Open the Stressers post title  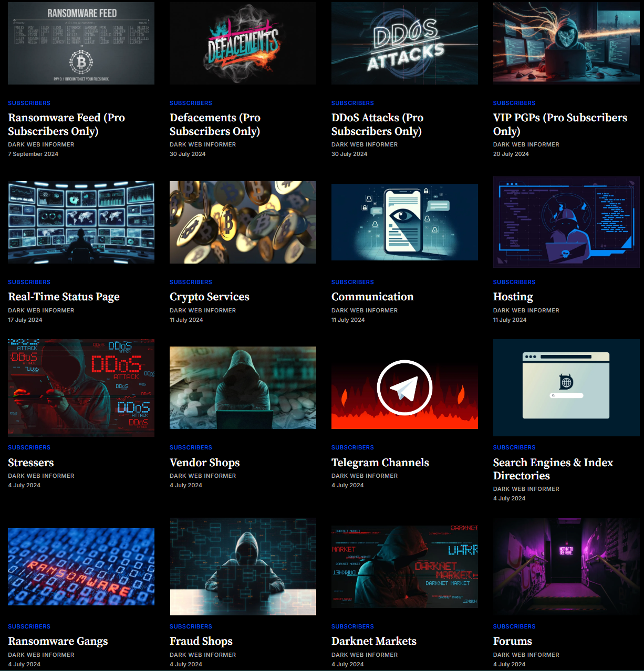(31, 463)
